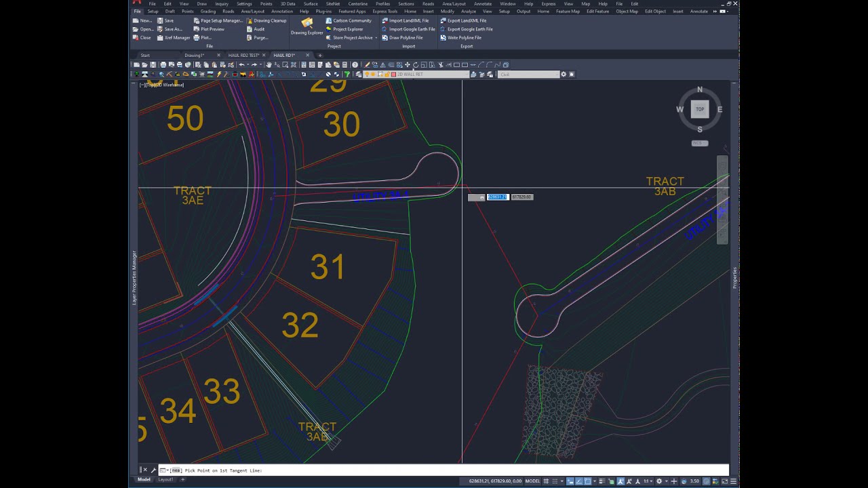Run the Audit command
This screenshot has width=868, height=488.
click(255, 29)
